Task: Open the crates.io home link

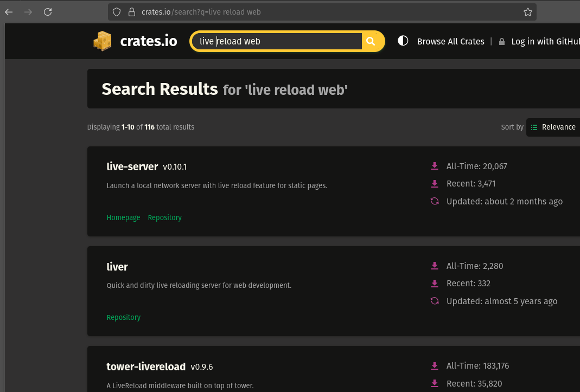Action: coord(148,41)
